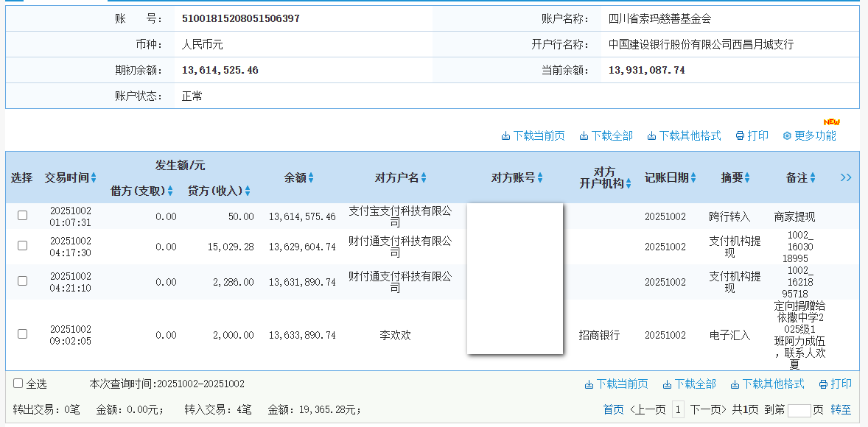Sort by 交易时间 using its arrows
The height and width of the screenshot is (427, 868).
(94, 178)
